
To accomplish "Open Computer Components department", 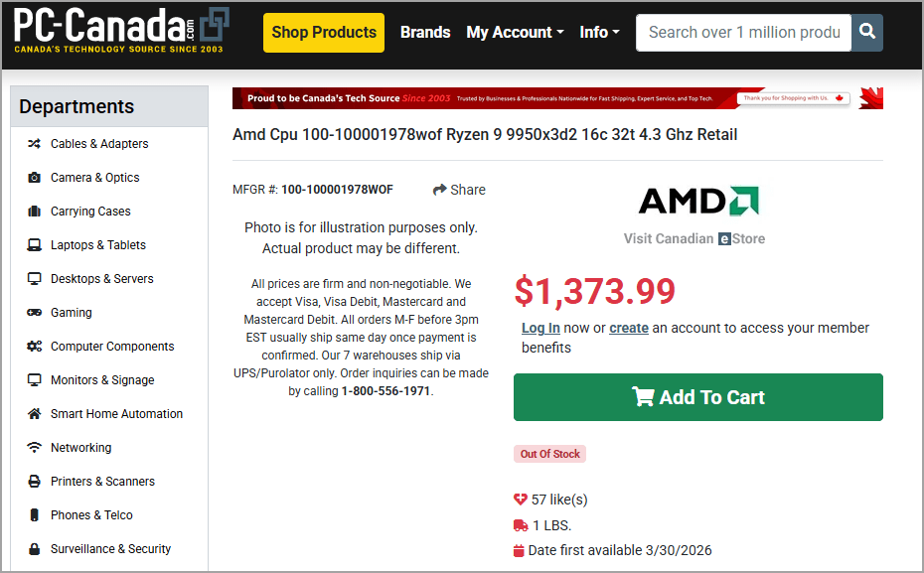I will (x=111, y=347).
